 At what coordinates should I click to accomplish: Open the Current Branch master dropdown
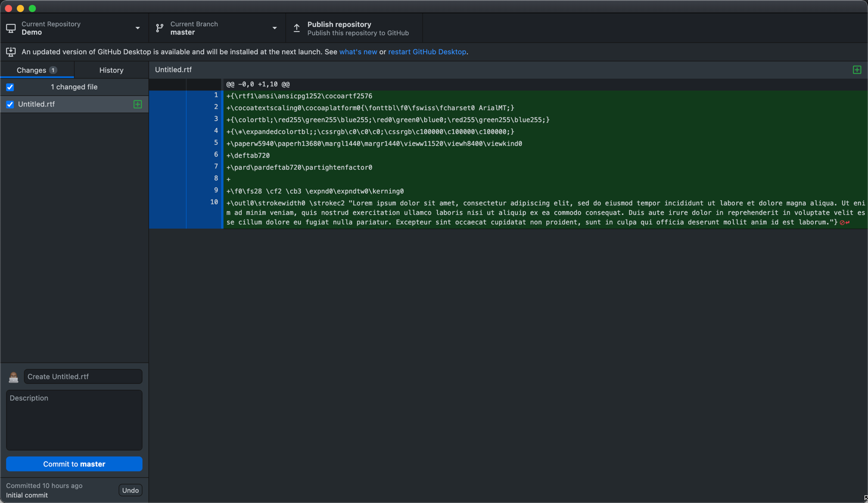pos(217,28)
